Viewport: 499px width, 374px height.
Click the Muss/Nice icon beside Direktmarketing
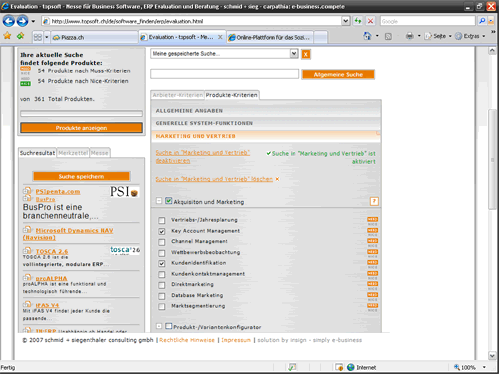coord(372,286)
